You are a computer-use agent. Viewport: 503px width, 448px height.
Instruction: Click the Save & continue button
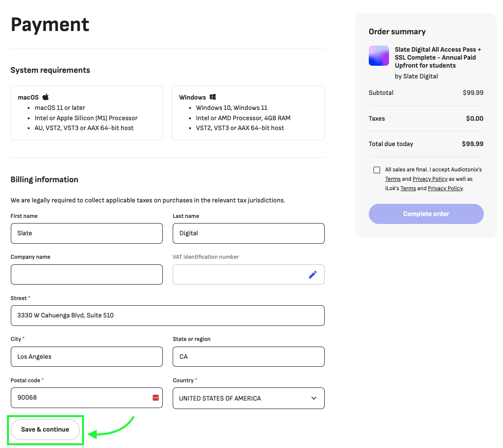click(x=45, y=430)
